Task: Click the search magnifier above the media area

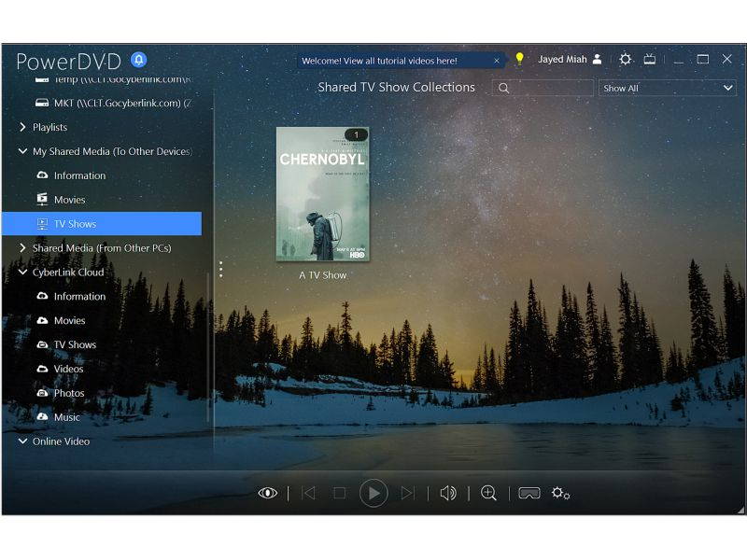Action: [504, 88]
